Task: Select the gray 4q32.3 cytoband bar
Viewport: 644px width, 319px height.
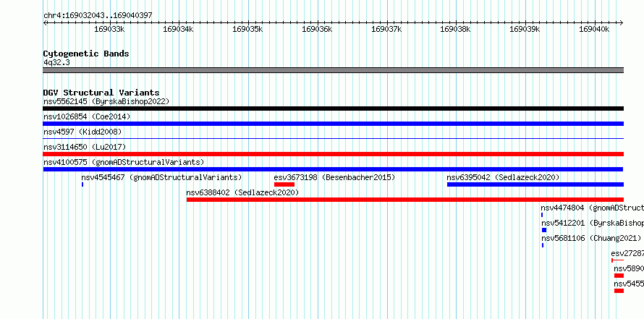Action: 333,70
